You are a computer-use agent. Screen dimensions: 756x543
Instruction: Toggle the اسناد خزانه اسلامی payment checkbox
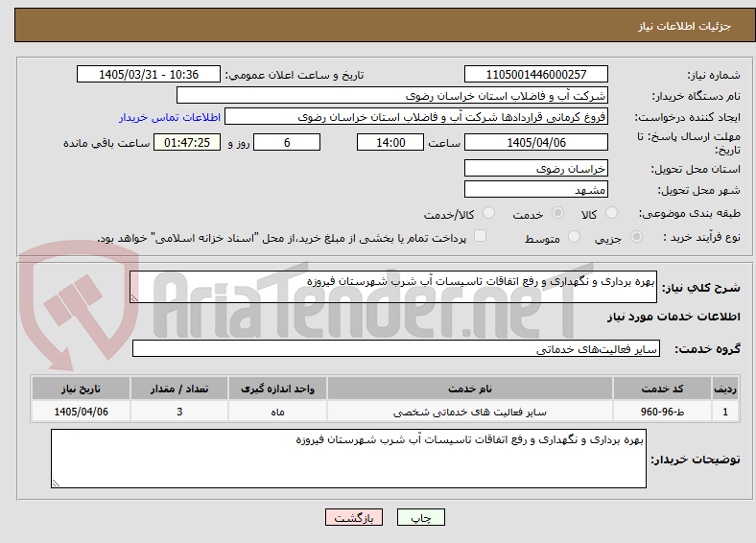pyautogui.click(x=481, y=236)
